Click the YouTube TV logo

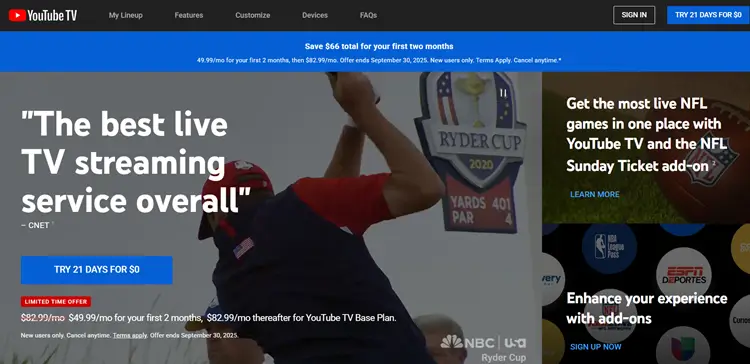(x=43, y=15)
